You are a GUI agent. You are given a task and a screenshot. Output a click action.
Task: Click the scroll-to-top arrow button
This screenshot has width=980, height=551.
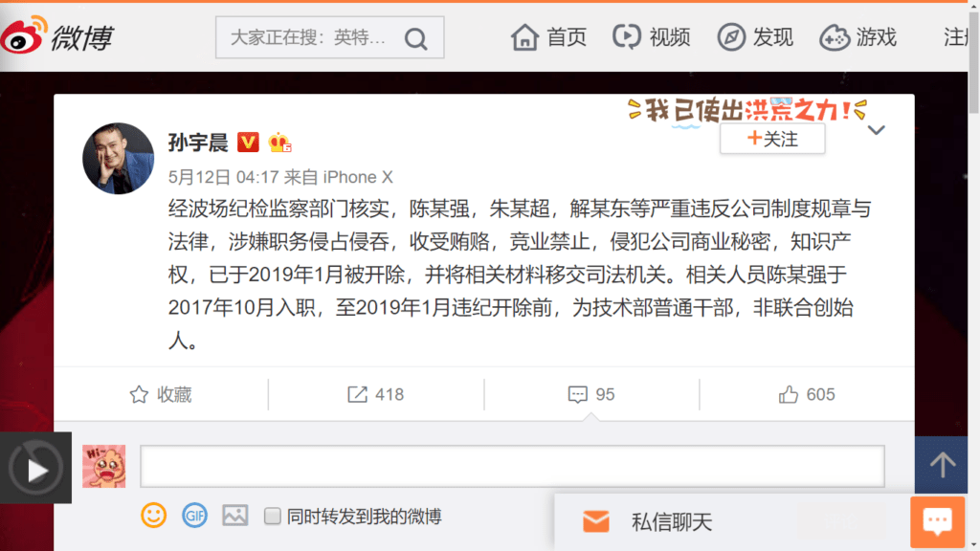pos(942,465)
